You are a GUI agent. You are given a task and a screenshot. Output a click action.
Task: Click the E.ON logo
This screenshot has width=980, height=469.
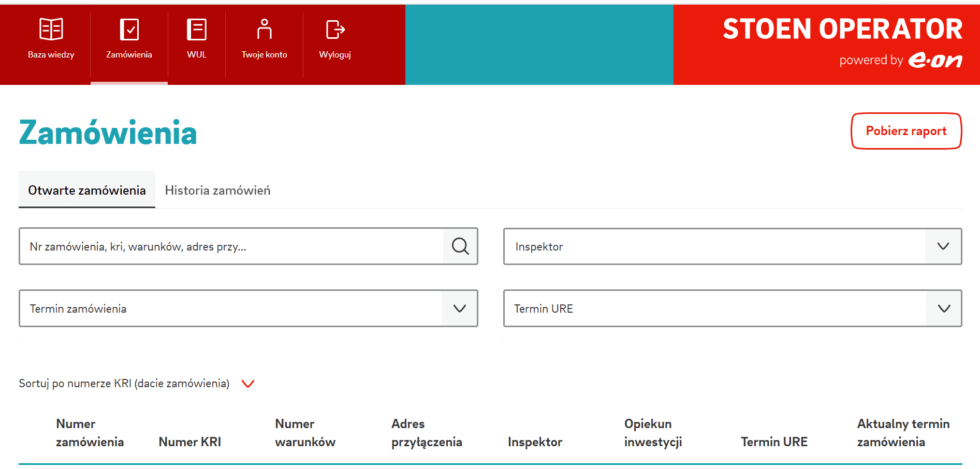[x=935, y=61]
